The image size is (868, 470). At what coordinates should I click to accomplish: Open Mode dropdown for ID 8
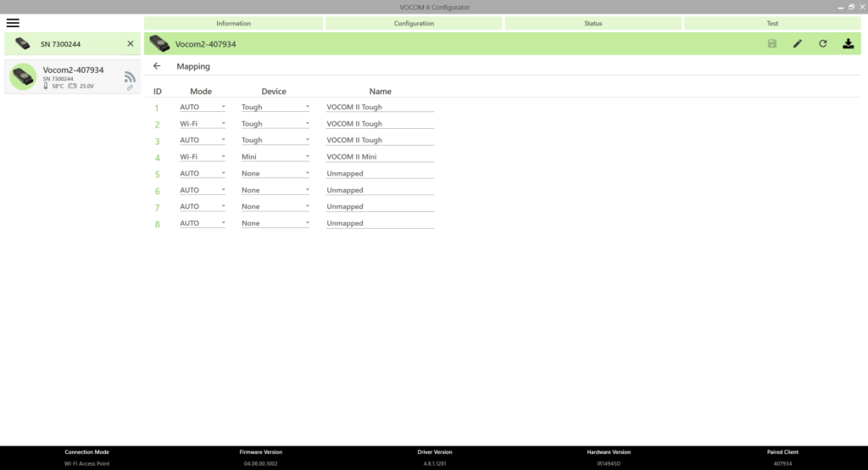coord(202,223)
